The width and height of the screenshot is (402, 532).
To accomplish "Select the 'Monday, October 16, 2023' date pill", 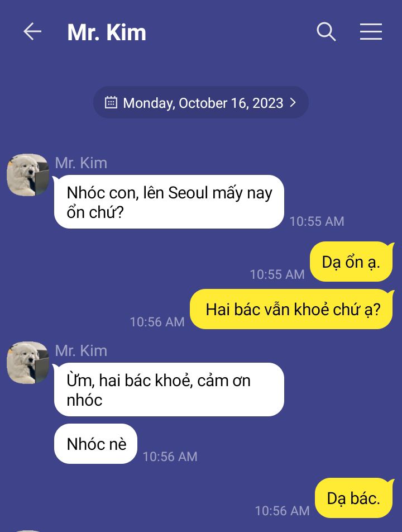I will [201, 102].
